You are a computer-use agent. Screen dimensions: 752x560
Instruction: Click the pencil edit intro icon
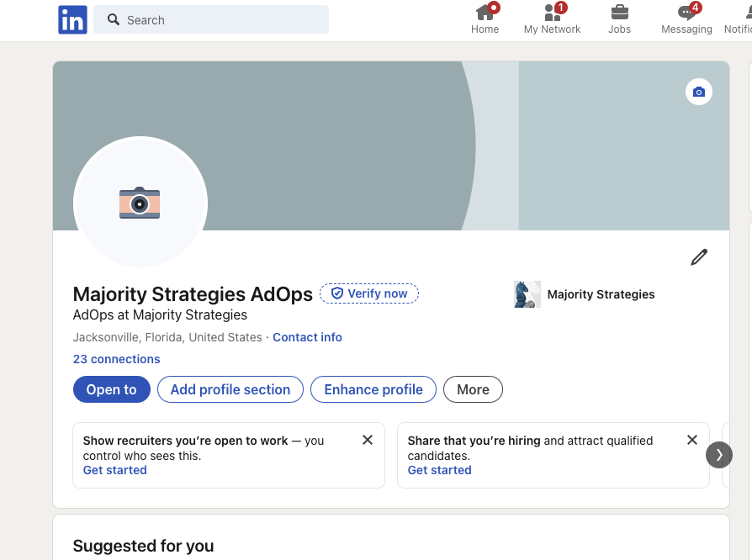click(699, 257)
